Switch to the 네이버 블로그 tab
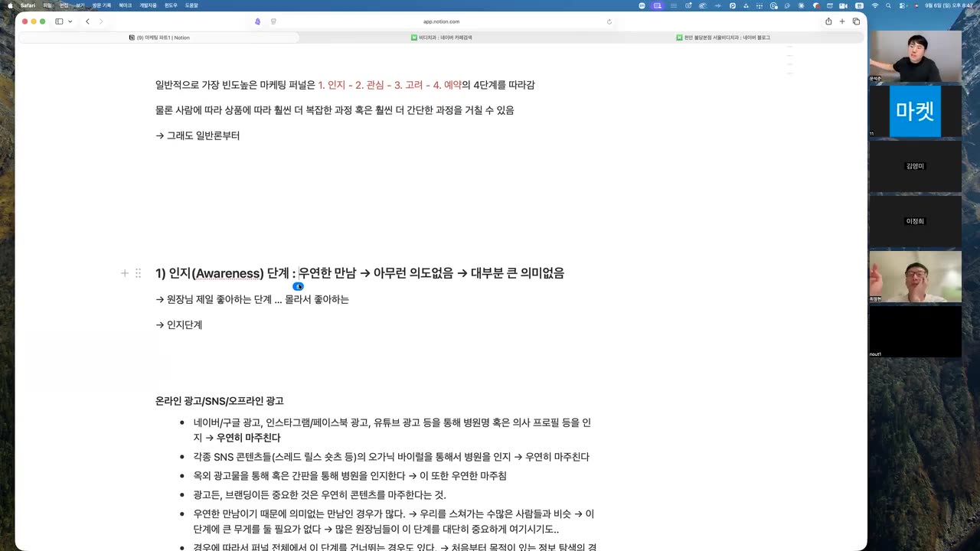The height and width of the screenshot is (551, 980). pos(723,37)
